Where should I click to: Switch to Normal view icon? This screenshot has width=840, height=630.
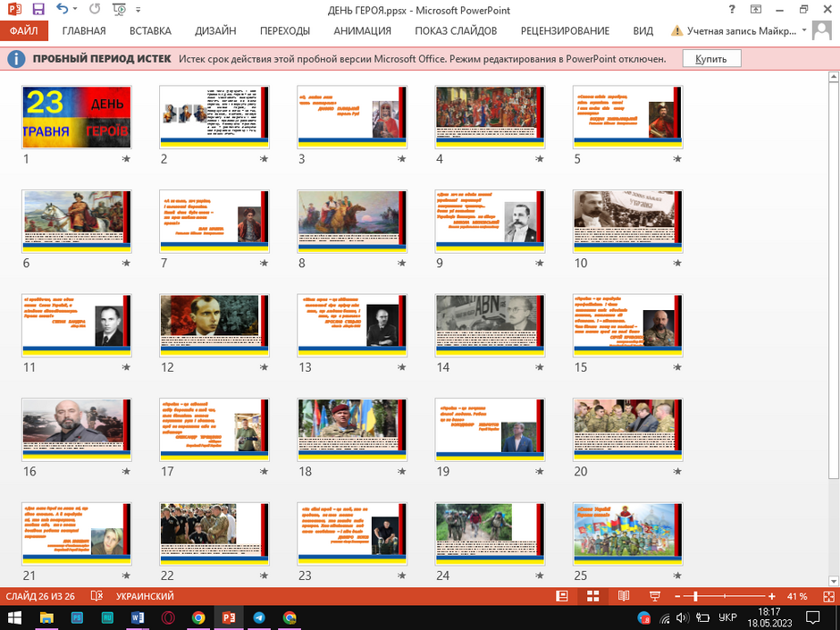[562, 596]
